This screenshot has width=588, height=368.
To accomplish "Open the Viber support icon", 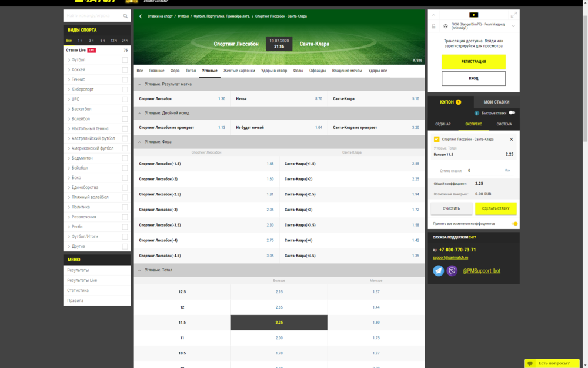I will pyautogui.click(x=452, y=271).
